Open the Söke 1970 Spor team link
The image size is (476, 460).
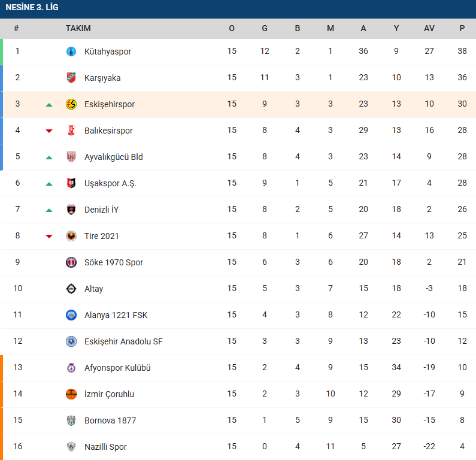tap(114, 262)
